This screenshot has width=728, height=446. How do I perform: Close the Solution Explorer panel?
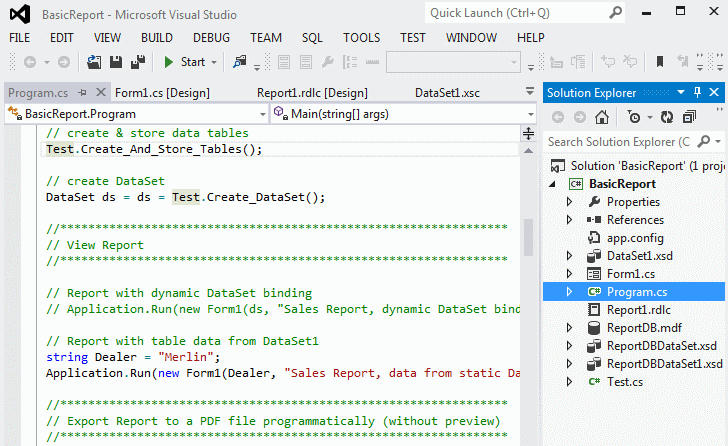point(714,92)
